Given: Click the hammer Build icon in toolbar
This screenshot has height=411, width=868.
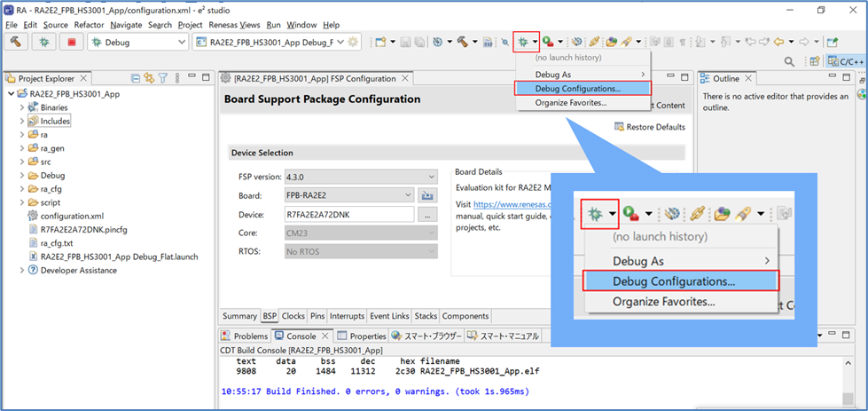Looking at the screenshot, I should pyautogui.click(x=16, y=42).
